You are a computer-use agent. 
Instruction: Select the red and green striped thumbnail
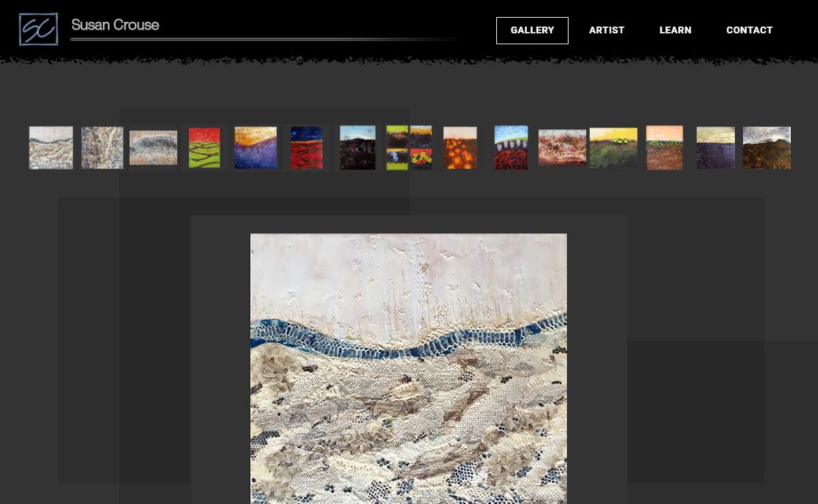pyautogui.click(x=204, y=148)
